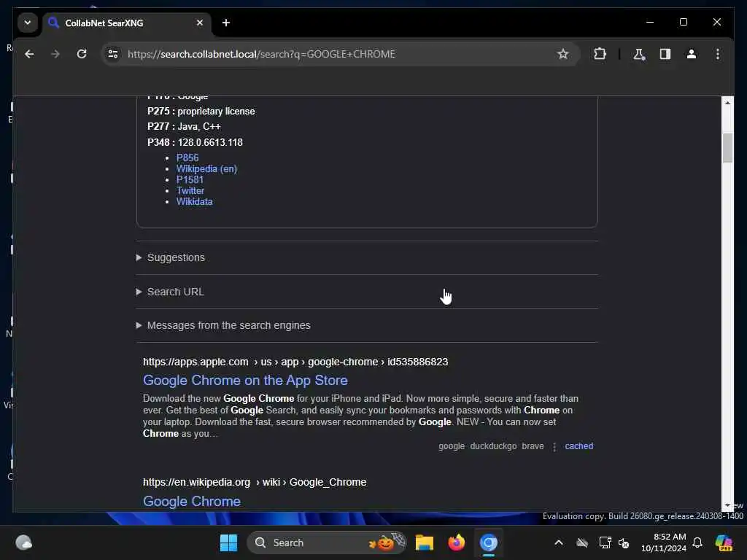Open File Explorer from the taskbar
747x560 pixels.
(424, 542)
